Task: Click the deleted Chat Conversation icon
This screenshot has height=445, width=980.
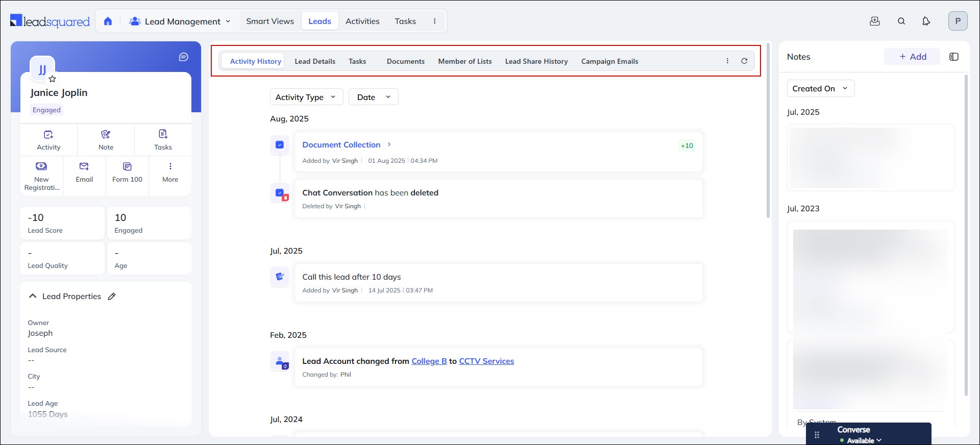Action: [280, 193]
